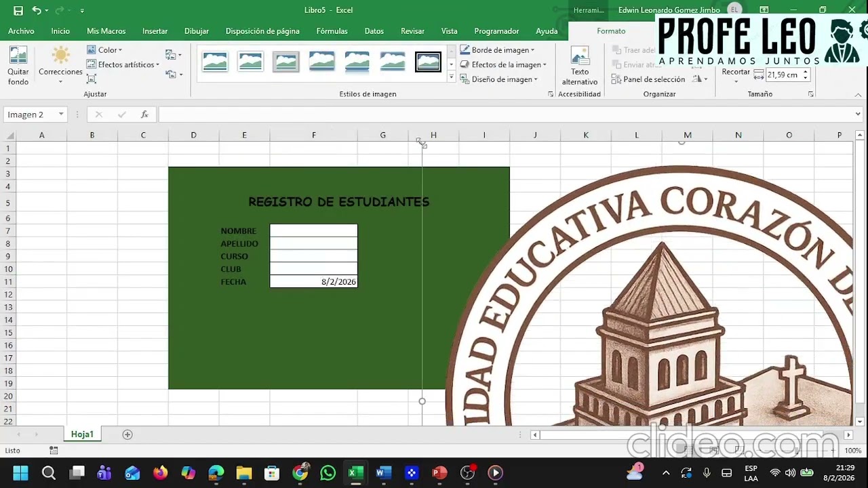
Task: Open the Windows Start menu
Action: click(20, 473)
